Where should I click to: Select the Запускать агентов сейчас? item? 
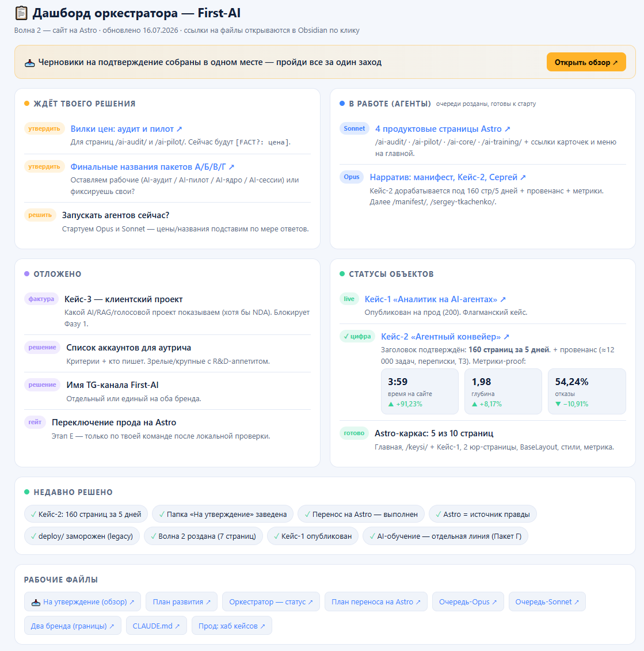tap(116, 215)
